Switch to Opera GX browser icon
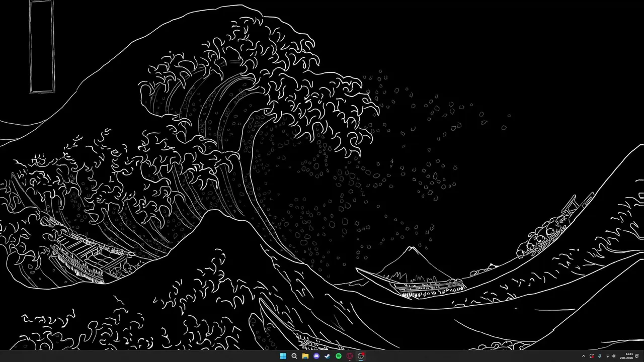This screenshot has width=644, height=362. [350, 356]
